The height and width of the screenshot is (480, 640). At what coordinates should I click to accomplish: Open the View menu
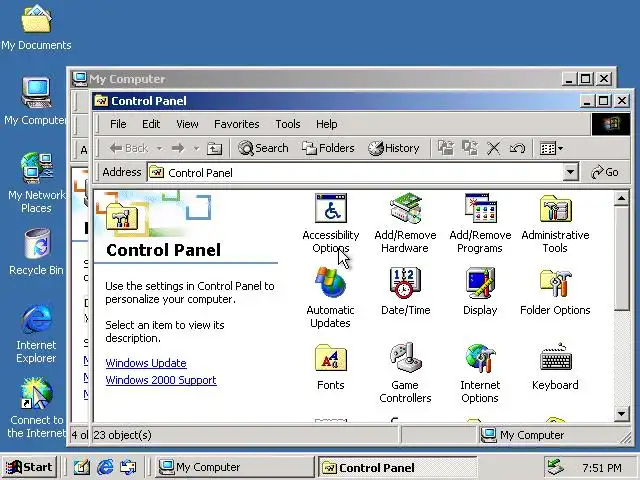187,124
